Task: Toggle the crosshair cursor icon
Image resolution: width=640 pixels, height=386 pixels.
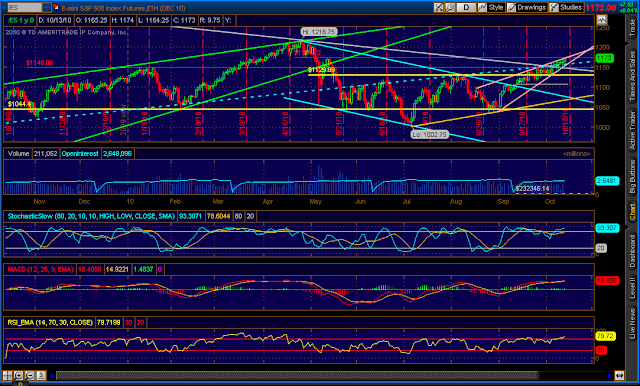Action: (x=7, y=375)
